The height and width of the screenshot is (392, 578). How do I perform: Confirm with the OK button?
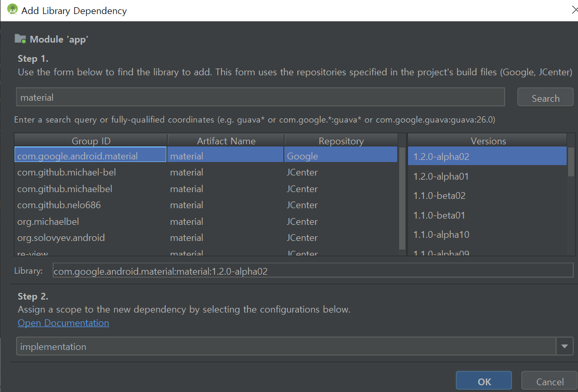(483, 381)
